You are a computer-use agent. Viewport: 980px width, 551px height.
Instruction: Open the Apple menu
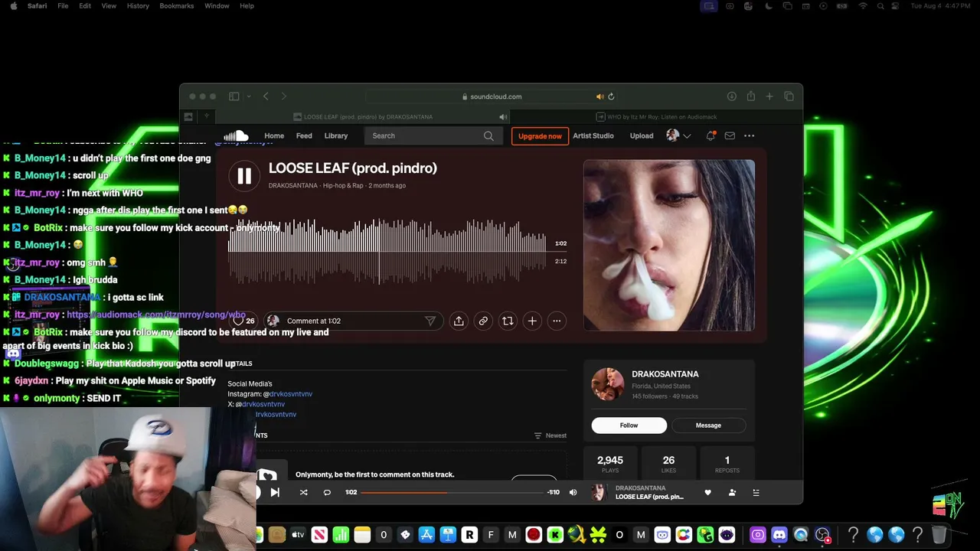(13, 6)
